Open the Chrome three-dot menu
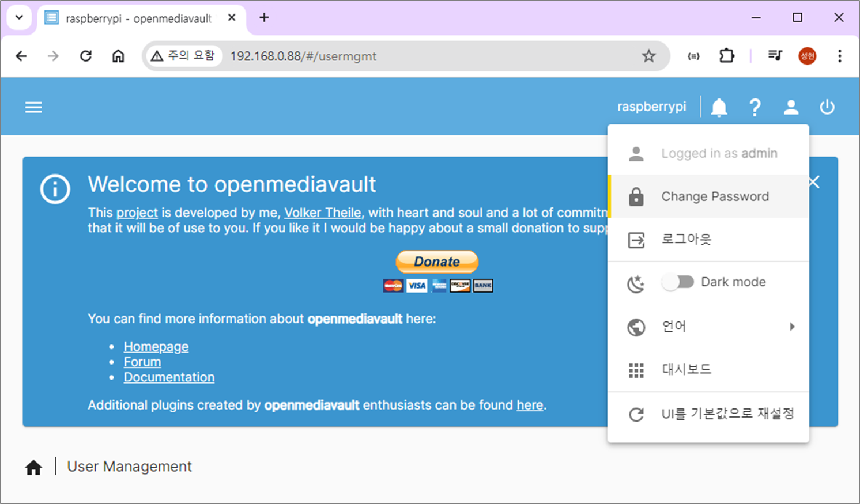 pos(840,56)
